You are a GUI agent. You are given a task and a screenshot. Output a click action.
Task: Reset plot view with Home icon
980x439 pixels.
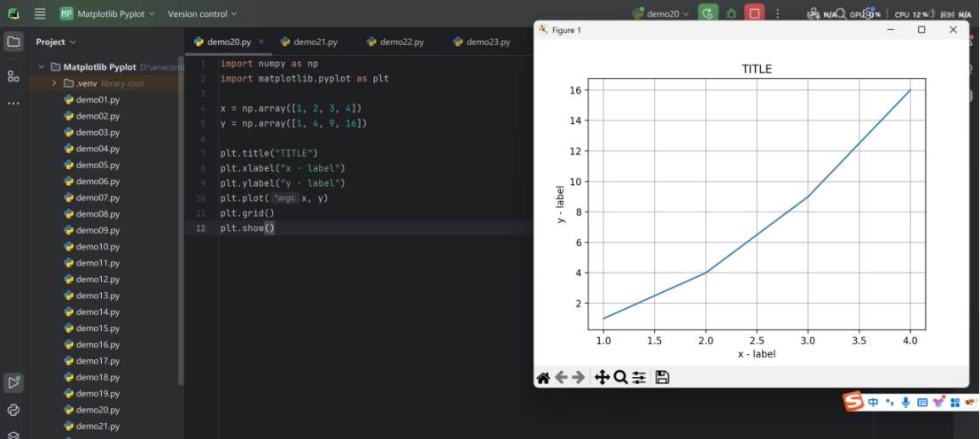coord(543,377)
